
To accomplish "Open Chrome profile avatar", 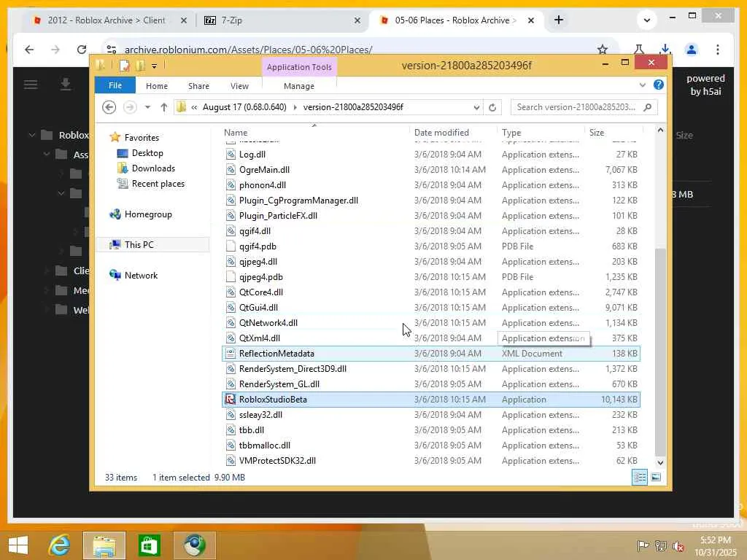I will click(692, 50).
